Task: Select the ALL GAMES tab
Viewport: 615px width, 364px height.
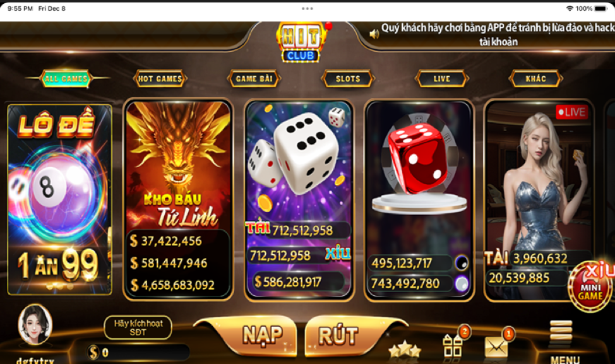Action: 66,78
